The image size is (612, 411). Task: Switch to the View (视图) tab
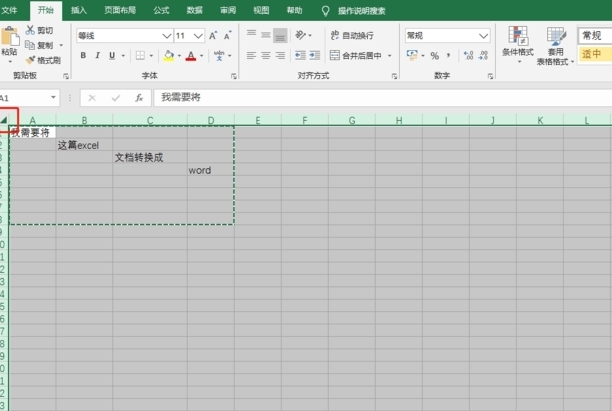pyautogui.click(x=261, y=10)
